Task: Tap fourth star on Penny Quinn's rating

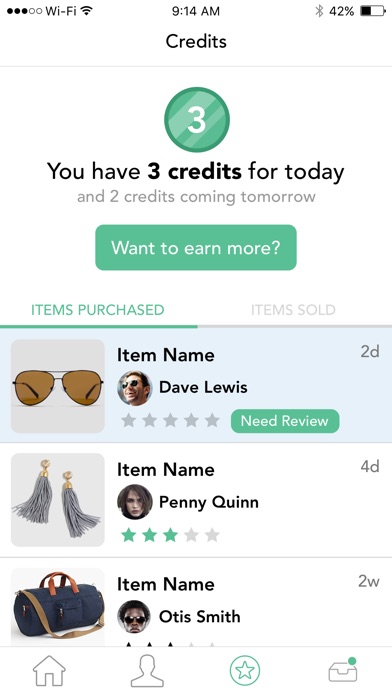Action: 191,535
